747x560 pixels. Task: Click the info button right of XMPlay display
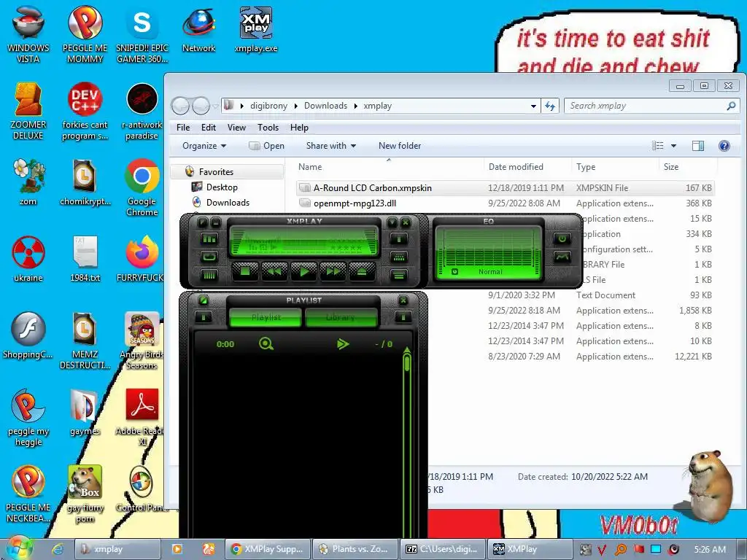pos(399,238)
